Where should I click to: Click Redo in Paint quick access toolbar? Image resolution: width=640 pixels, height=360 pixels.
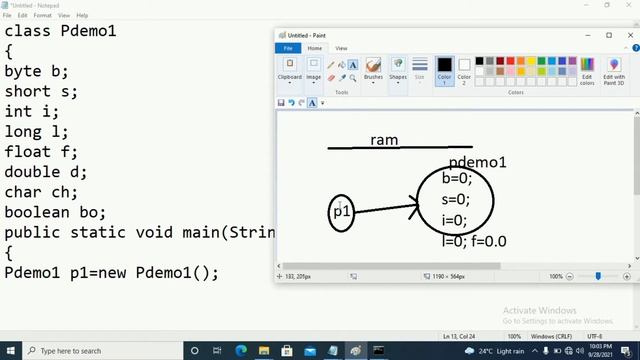click(x=302, y=103)
